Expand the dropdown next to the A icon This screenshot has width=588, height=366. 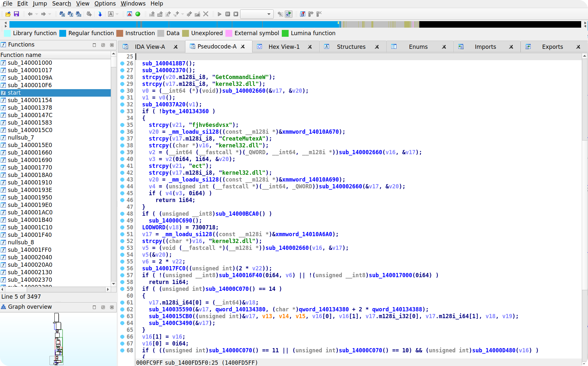pyautogui.click(x=117, y=14)
